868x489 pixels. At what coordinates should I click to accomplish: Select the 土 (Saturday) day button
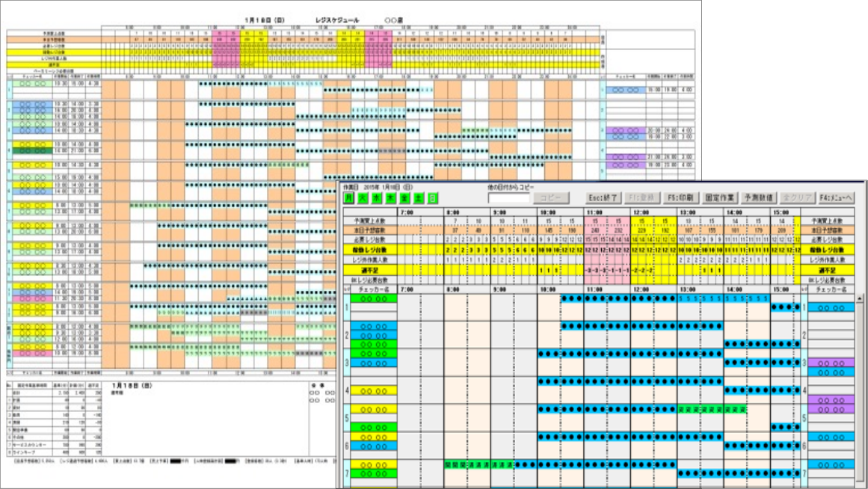coord(419,197)
